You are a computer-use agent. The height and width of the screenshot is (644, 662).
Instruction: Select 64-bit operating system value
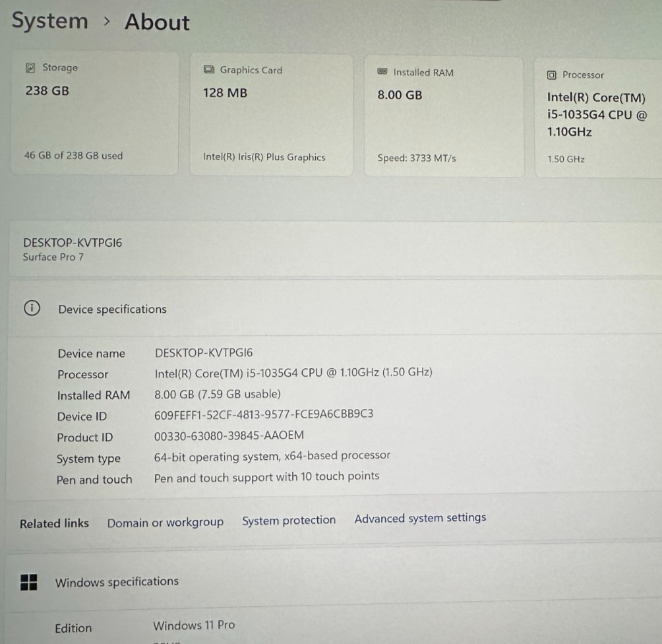click(x=272, y=456)
